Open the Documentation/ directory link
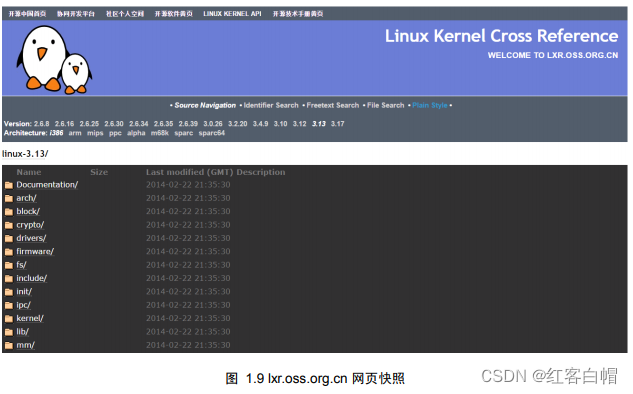The image size is (633, 394). (x=47, y=185)
